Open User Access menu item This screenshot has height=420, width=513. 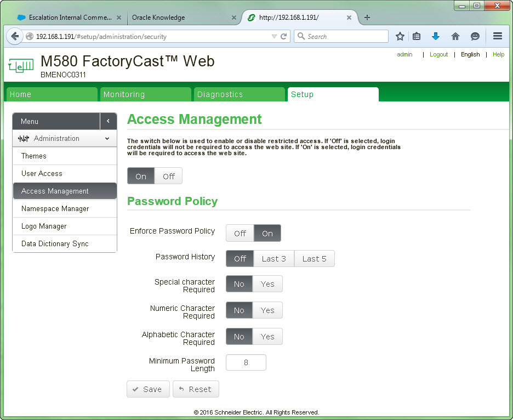click(x=65, y=173)
